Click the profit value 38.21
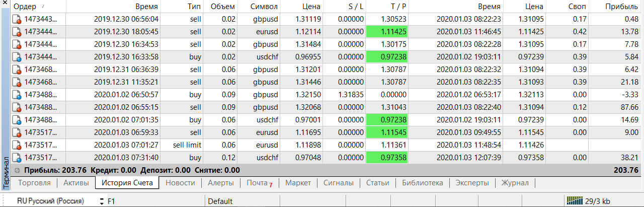 click(x=628, y=158)
